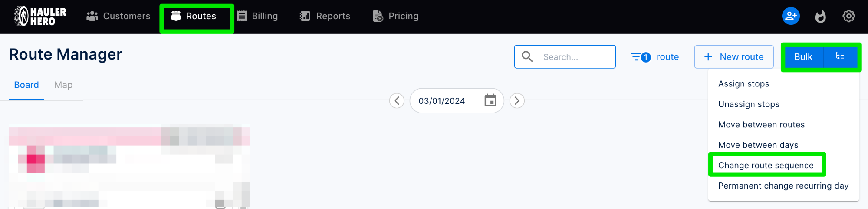Choose Move between routes
The height and width of the screenshot is (209, 868).
(761, 125)
